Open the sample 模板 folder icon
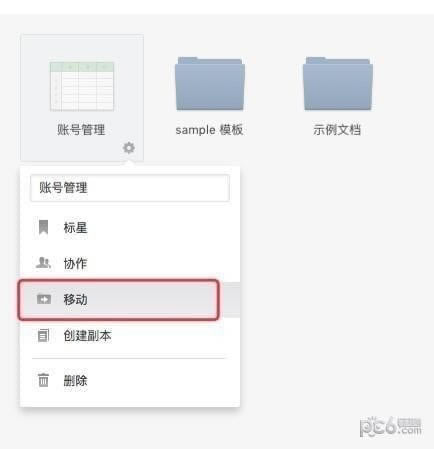The width and height of the screenshot is (434, 449). 210,83
